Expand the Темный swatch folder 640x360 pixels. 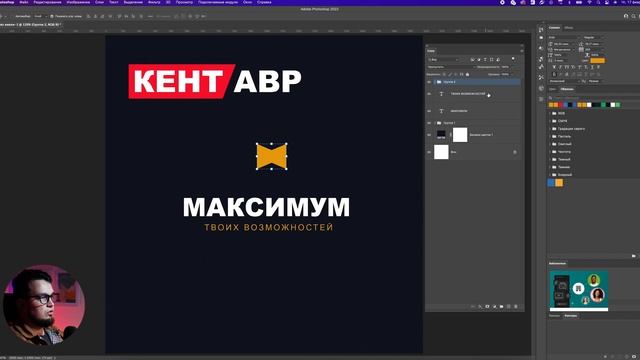pyautogui.click(x=550, y=159)
